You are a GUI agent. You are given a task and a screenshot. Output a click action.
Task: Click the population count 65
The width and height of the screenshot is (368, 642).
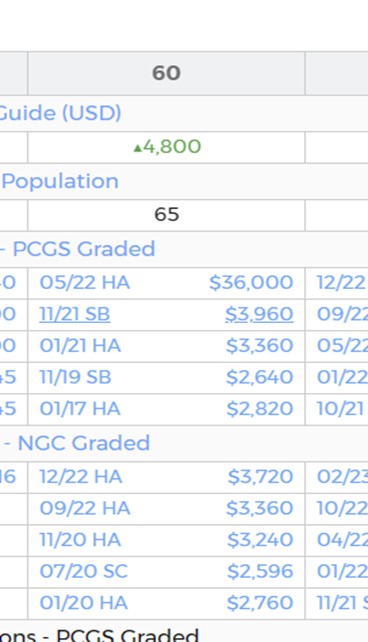[167, 215]
